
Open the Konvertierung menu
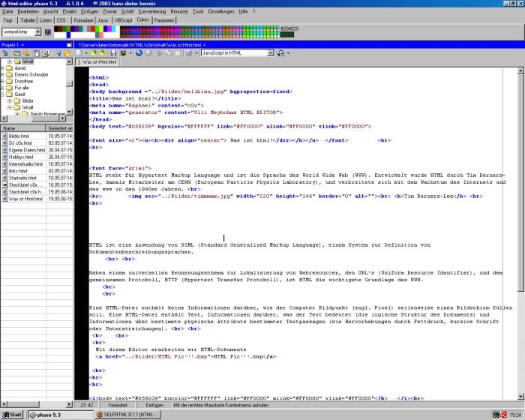152,12
